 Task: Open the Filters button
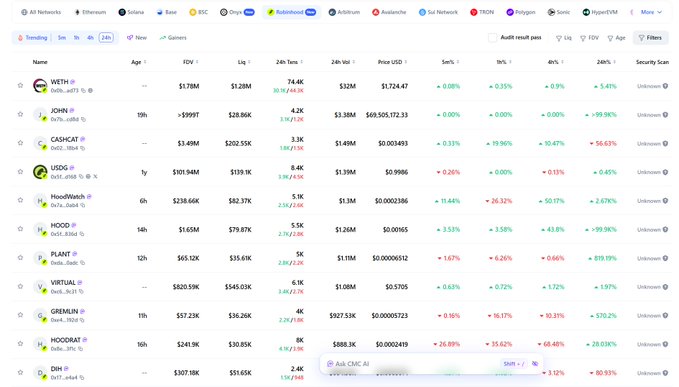650,38
